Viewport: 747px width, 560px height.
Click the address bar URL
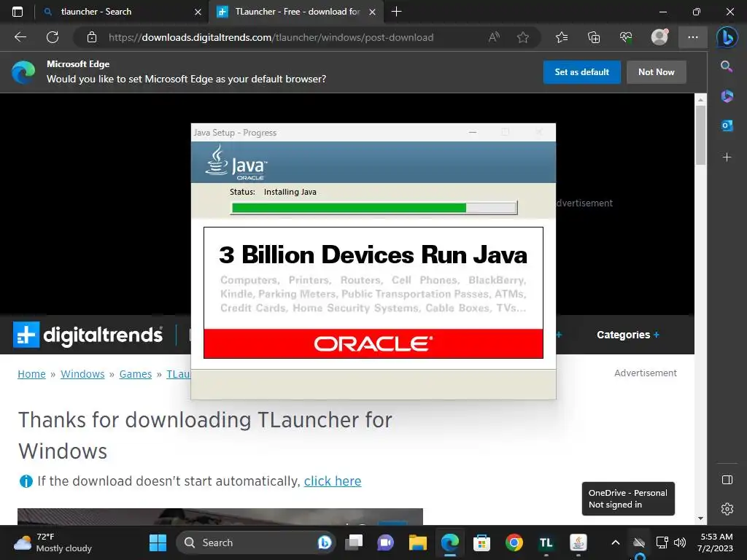(271, 37)
